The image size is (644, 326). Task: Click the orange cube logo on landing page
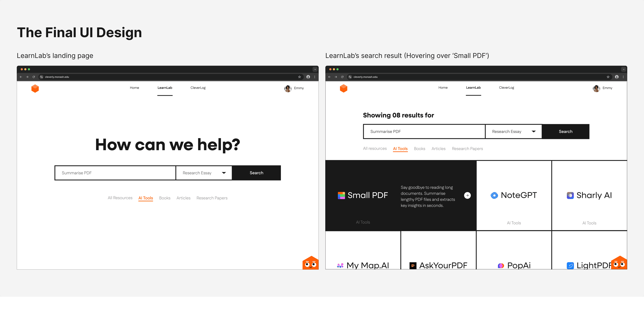[x=35, y=88]
